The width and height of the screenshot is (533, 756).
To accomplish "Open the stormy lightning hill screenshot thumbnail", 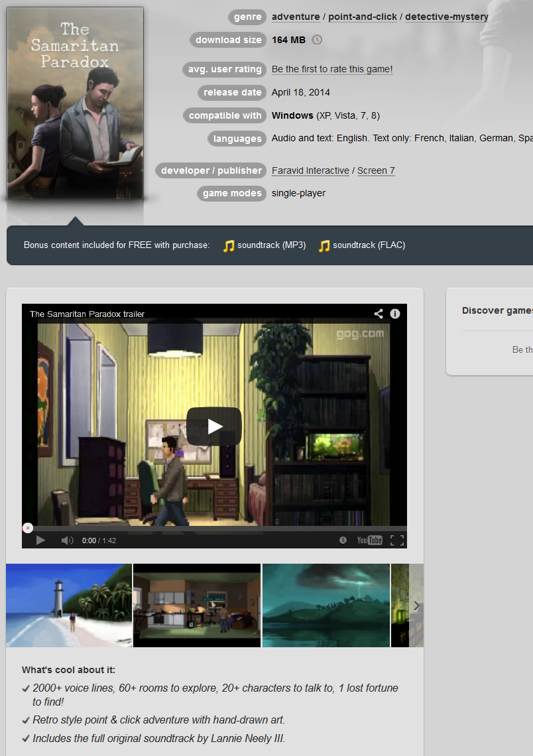I will tap(326, 605).
